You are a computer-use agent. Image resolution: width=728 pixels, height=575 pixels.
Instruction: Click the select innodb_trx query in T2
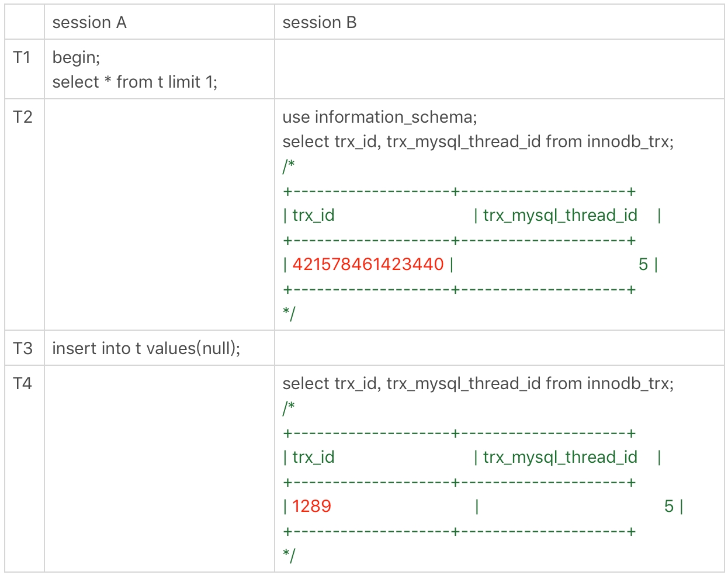[x=478, y=141]
